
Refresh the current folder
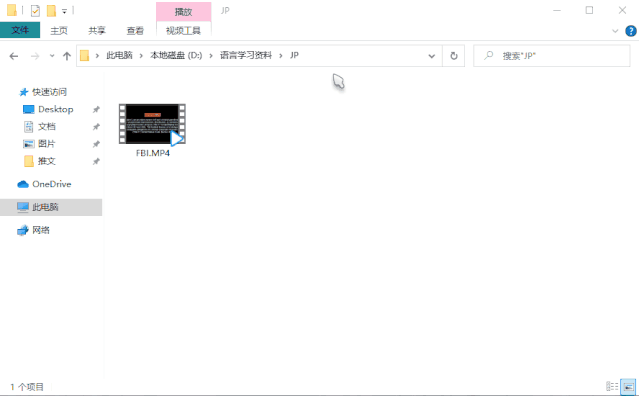tap(454, 56)
